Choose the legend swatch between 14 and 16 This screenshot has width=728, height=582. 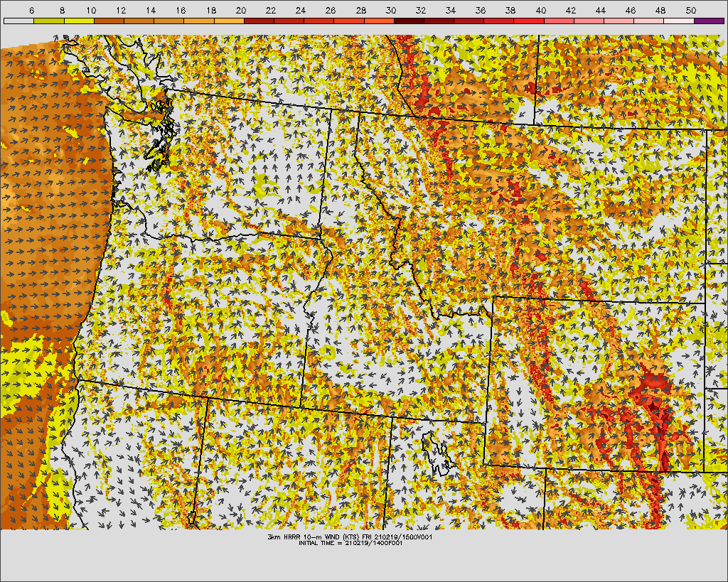[x=169, y=21]
